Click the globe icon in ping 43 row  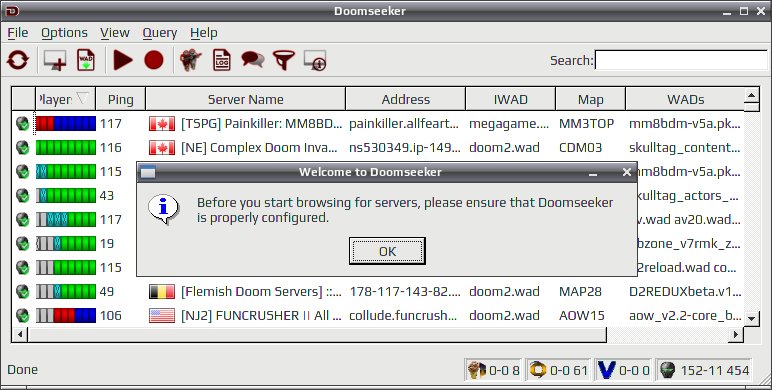point(23,195)
